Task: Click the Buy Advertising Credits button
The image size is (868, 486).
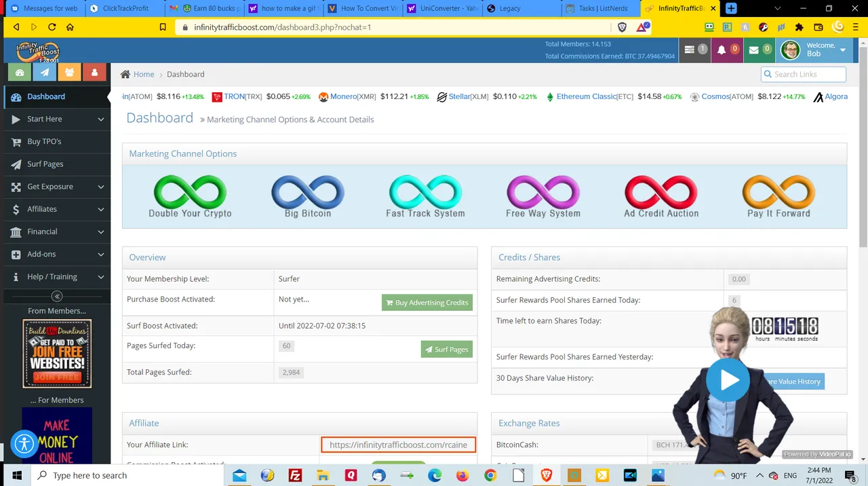Action: pos(427,303)
